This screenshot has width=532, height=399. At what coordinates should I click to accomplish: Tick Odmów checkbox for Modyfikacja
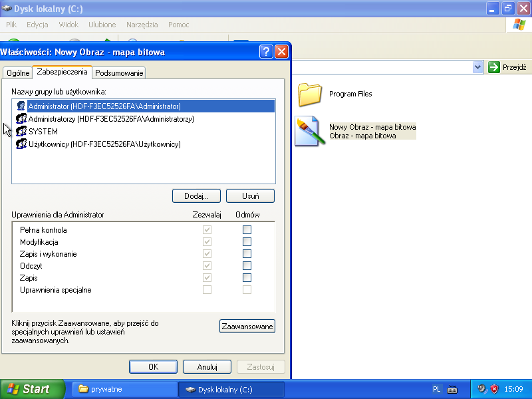(x=247, y=241)
